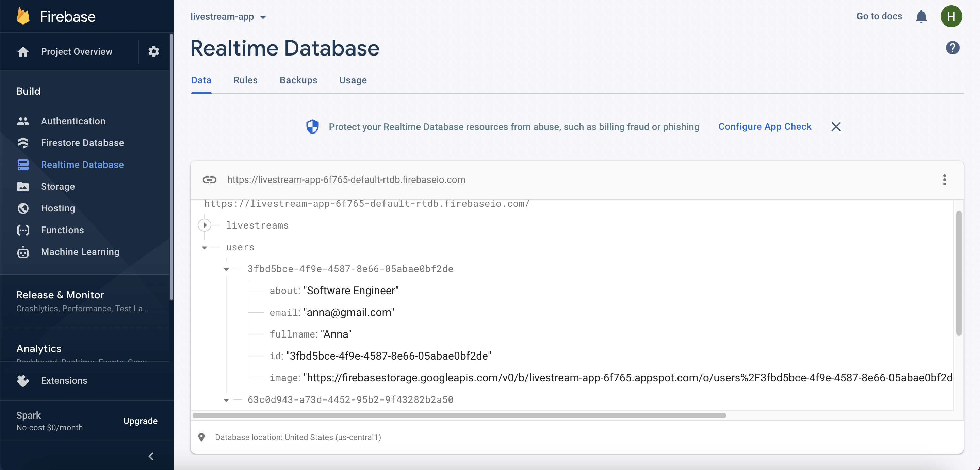The width and height of the screenshot is (980, 470).
Task: Click the Machine Learning robot icon
Action: pyautogui.click(x=23, y=252)
